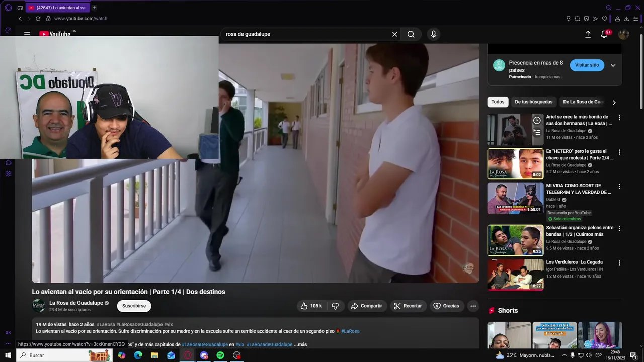Screen dimensions: 644x362
Task: Open options for MI VIDA COMO SCORT video
Action: pos(619,187)
